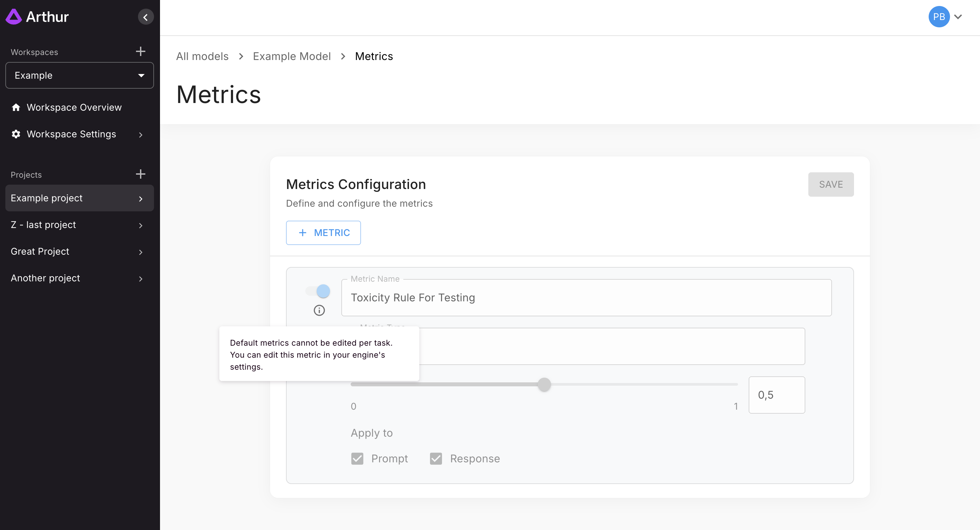980x530 pixels.
Task: Open the Great Project sidebar item
Action: pos(40,251)
